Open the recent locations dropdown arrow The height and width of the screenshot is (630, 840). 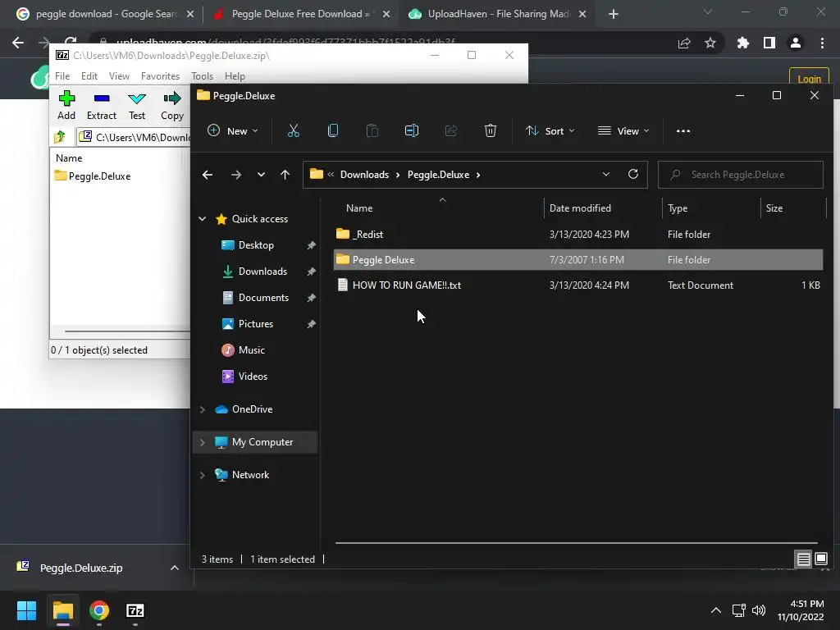click(x=261, y=175)
